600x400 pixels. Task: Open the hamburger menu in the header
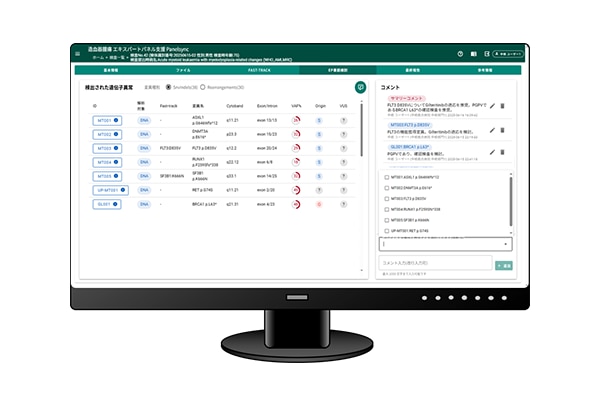tap(77, 53)
